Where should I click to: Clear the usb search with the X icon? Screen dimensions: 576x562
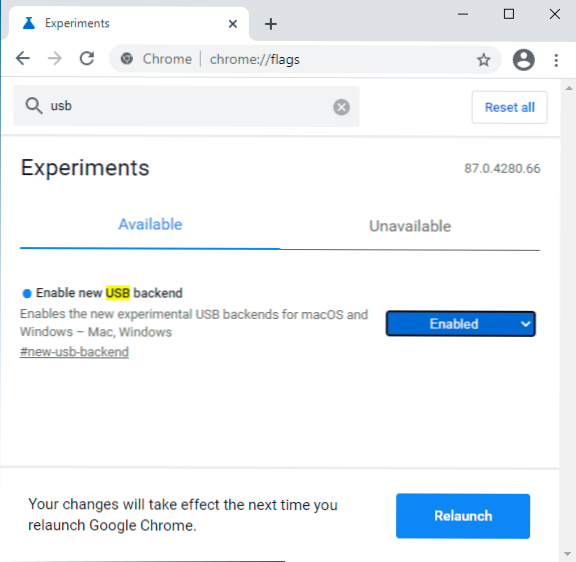click(341, 107)
